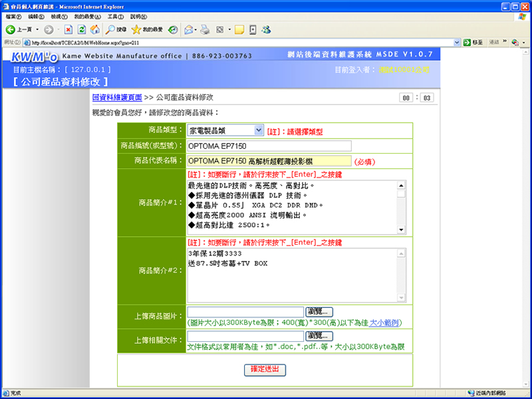Screen dimensions: 532x399
Task: Open the Mail icon dropdown arrow
Action: click(196, 30)
